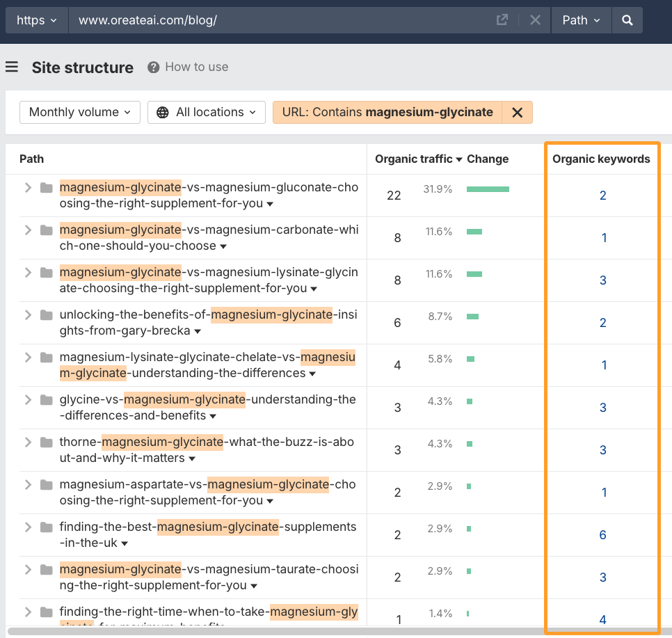Expand the gary-brecka insights path row

click(28, 315)
